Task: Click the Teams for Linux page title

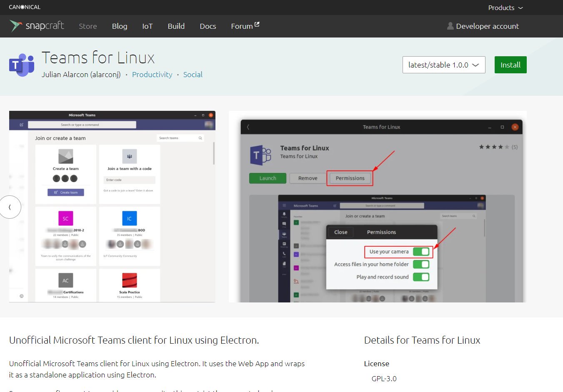Action: click(x=98, y=57)
